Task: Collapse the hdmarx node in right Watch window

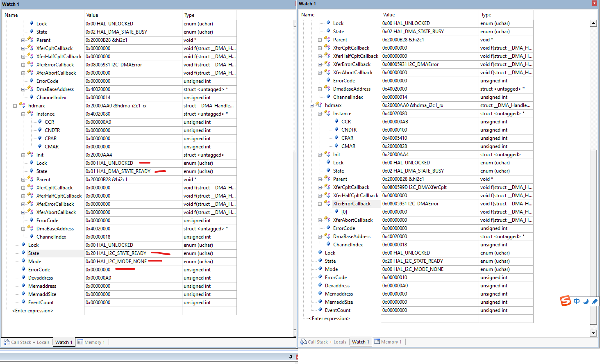Action: [x=312, y=105]
